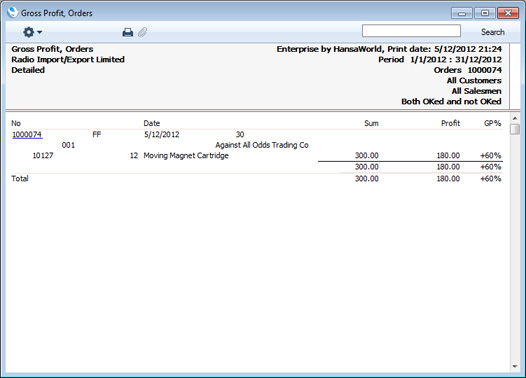Click the Search button
This screenshot has height=378, width=526.
coord(492,32)
